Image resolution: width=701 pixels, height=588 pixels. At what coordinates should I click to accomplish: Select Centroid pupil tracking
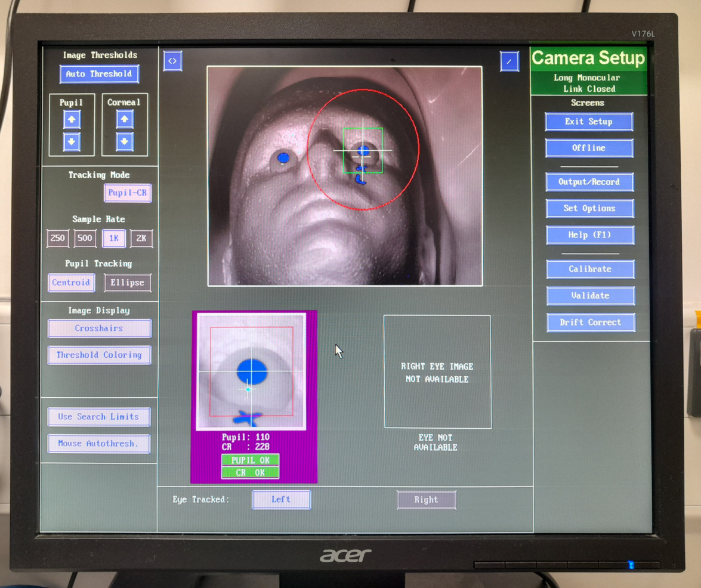(x=71, y=283)
